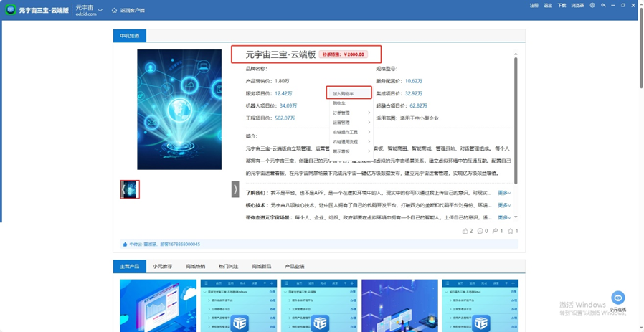Viewport: 644px width, 332px height.
Task: Click 浏览器 in the top bar
Action: [x=577, y=5]
